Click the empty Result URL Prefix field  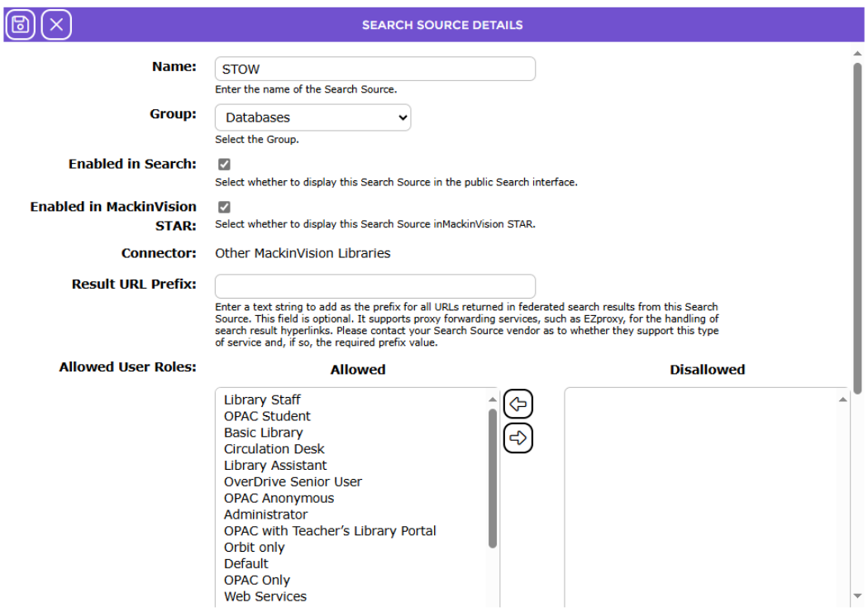pos(375,286)
